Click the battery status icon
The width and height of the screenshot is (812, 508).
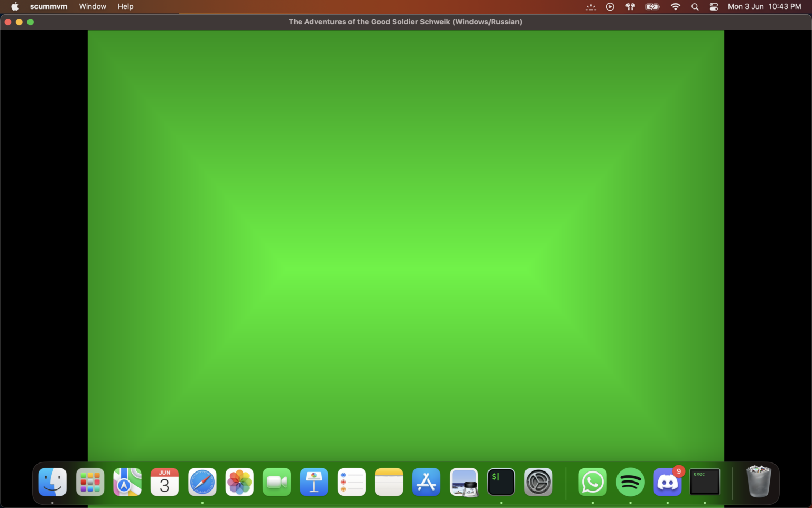pyautogui.click(x=652, y=6)
